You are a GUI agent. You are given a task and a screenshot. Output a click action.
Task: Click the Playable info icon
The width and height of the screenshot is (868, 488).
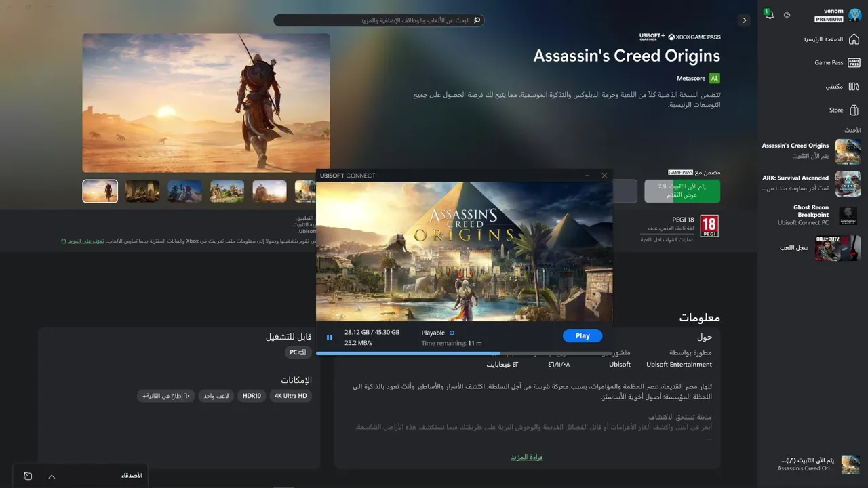(452, 333)
